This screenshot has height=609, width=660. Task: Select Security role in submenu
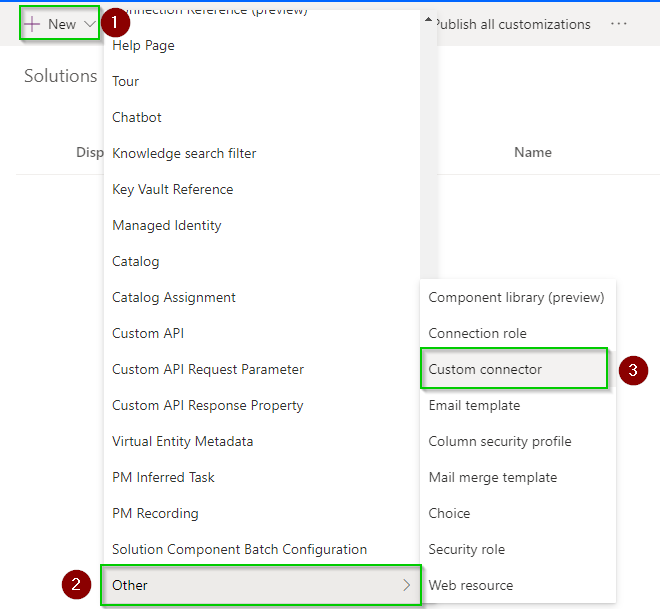click(x=466, y=549)
